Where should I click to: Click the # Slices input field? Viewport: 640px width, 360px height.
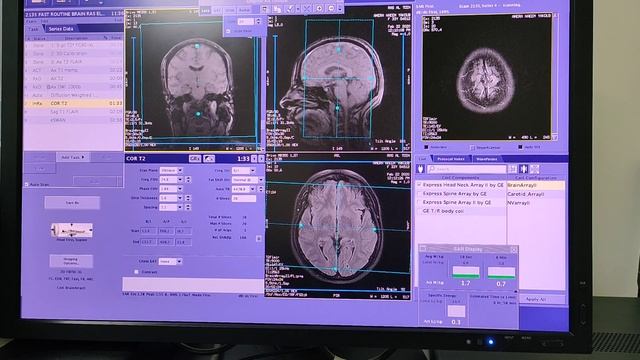pyautogui.click(x=244, y=198)
